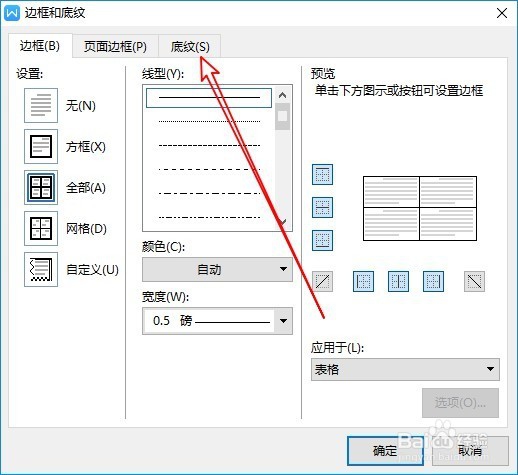Click the 方框(X) setting label
This screenshot has width=518, height=475.
point(86,147)
